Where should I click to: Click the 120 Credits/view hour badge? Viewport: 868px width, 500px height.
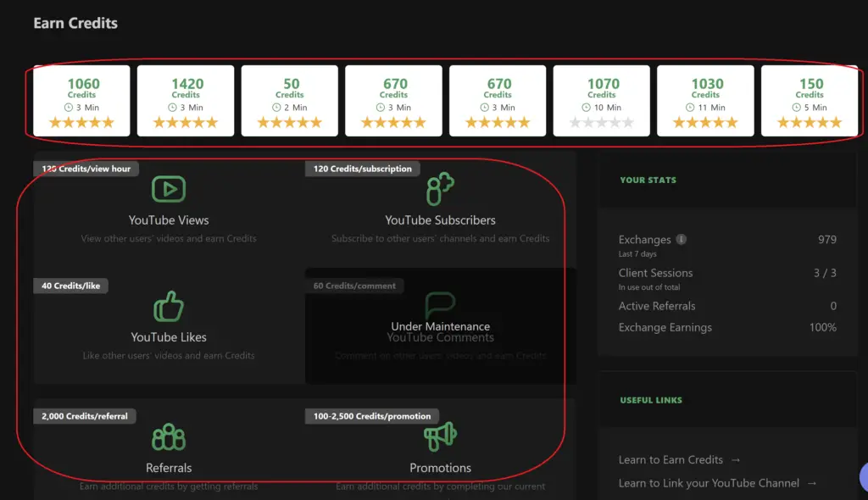tap(86, 169)
